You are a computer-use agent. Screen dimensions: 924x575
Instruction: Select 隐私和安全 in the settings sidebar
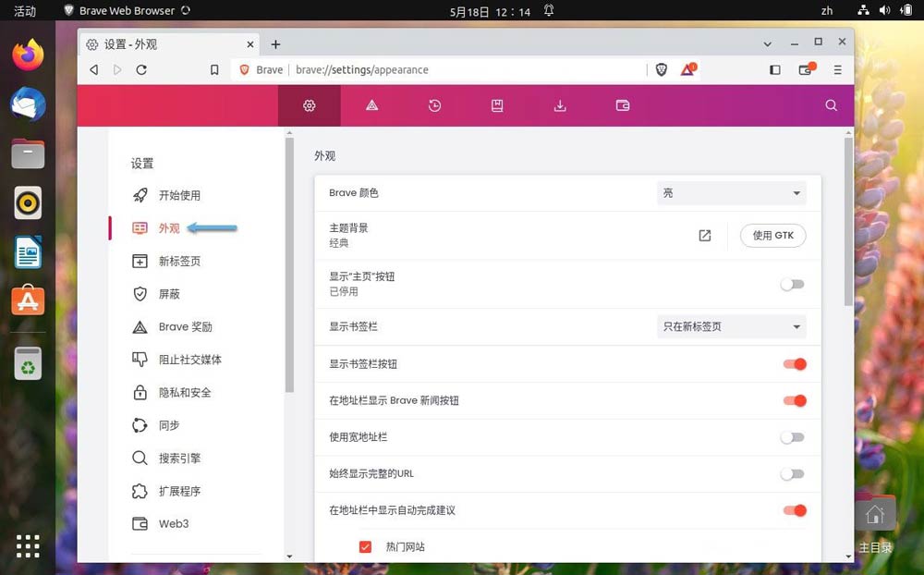coord(185,393)
